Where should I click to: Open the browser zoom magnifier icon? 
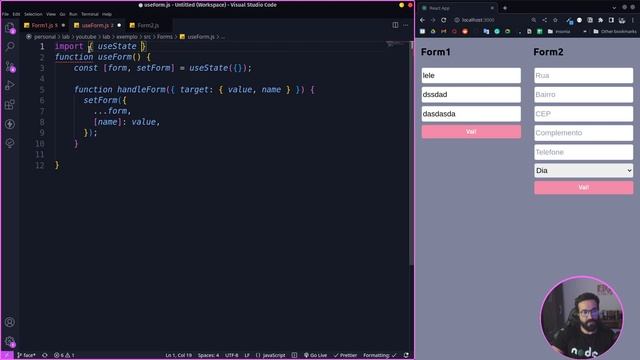pyautogui.click(x=533, y=20)
